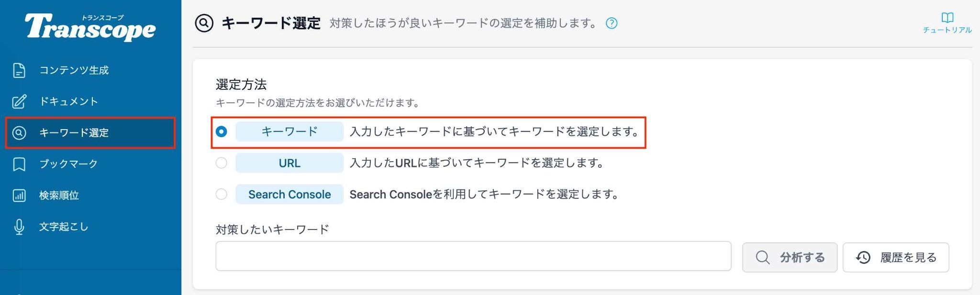Click the Transcope logo
The height and width of the screenshot is (295, 980).
click(90, 27)
